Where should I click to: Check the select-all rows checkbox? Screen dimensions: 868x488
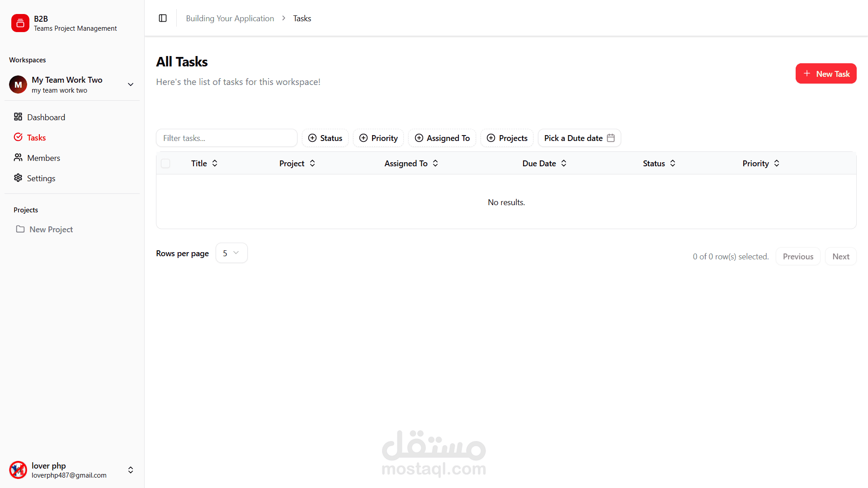[165, 163]
